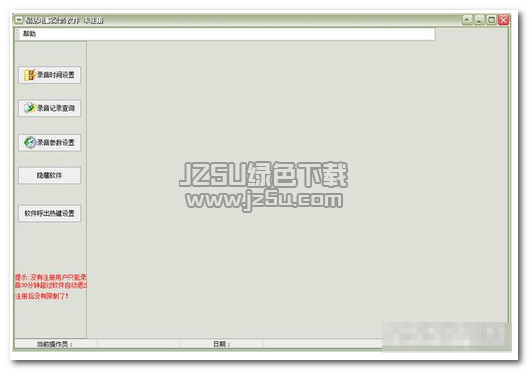Click the 当前操作员 status bar label
Image resolution: width=529 pixels, height=371 pixels.
[x=55, y=344]
